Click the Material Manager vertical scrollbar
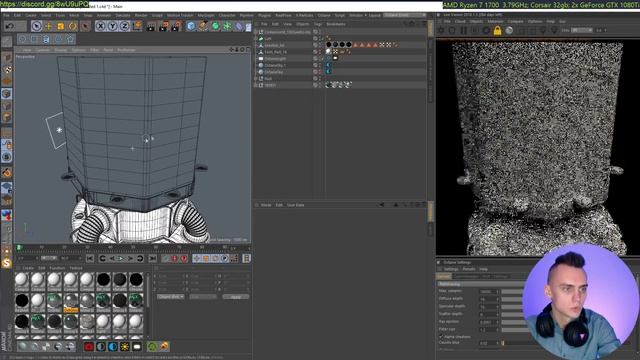 pos(147,290)
